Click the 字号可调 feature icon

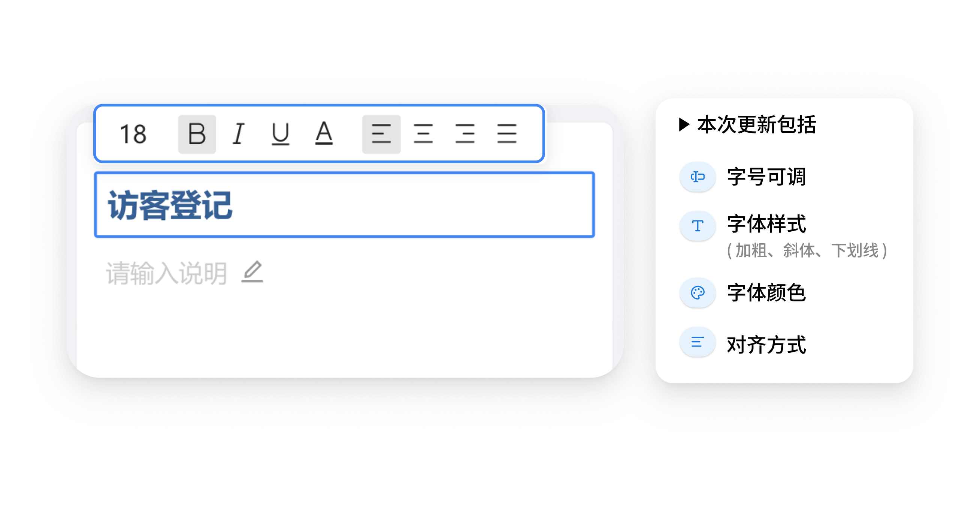pyautogui.click(x=697, y=177)
